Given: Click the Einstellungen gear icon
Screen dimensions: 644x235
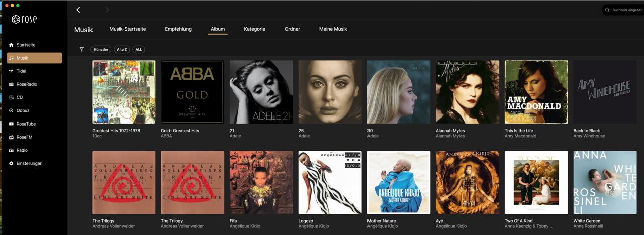Looking at the screenshot, I should pyautogui.click(x=11, y=163).
